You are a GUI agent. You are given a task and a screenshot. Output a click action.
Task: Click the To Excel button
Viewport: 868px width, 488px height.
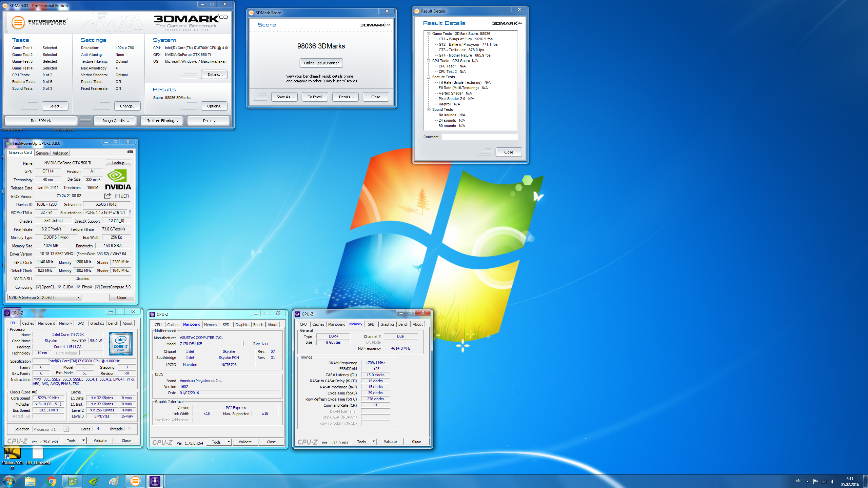[x=315, y=97]
